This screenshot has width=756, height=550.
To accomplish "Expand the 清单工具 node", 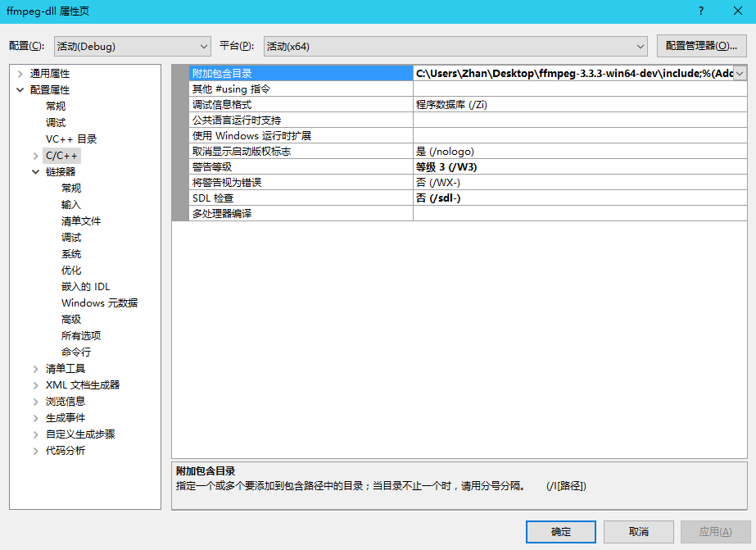I will pos(36,369).
